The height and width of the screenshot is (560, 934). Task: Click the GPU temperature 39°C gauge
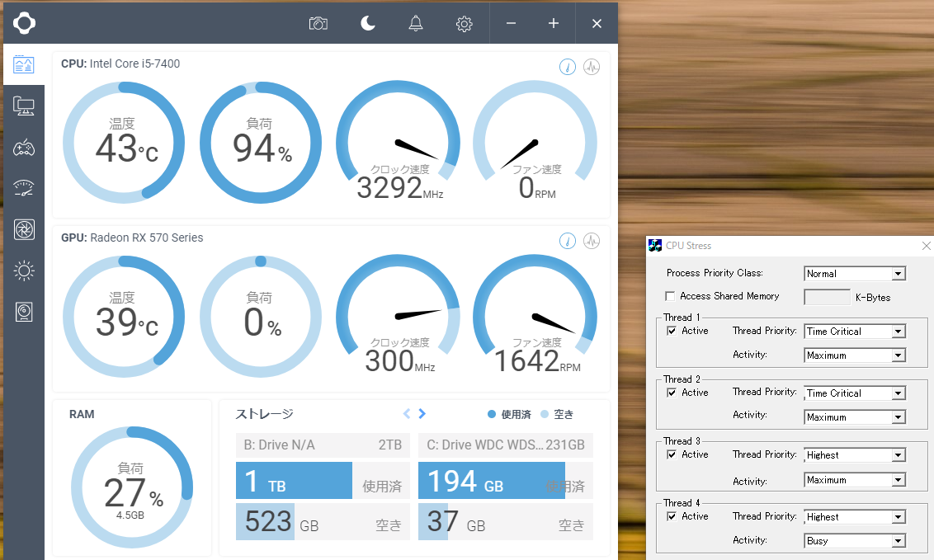click(x=124, y=317)
